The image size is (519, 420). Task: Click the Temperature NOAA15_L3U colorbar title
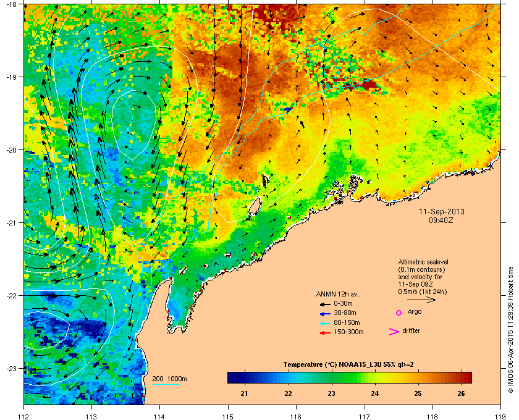[348, 365]
